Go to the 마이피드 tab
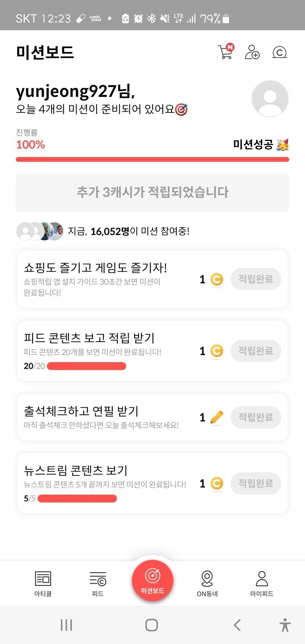 [262, 583]
